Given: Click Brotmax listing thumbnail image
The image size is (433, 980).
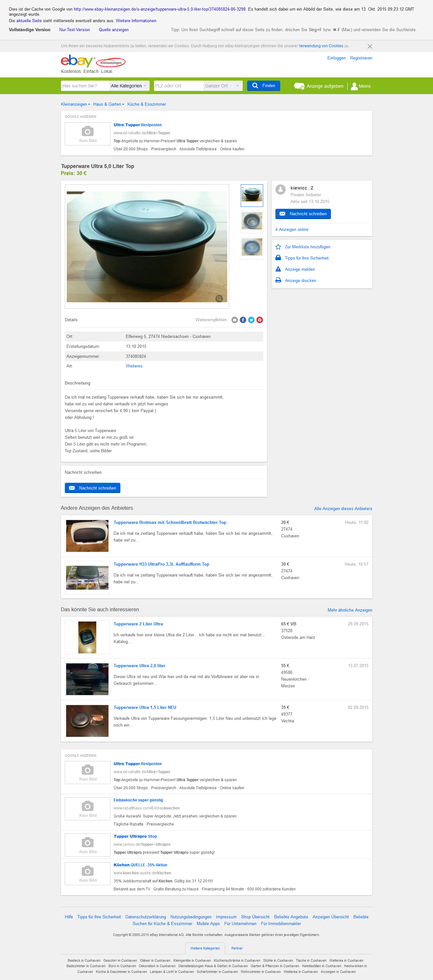Looking at the screenshot, I should [x=87, y=536].
